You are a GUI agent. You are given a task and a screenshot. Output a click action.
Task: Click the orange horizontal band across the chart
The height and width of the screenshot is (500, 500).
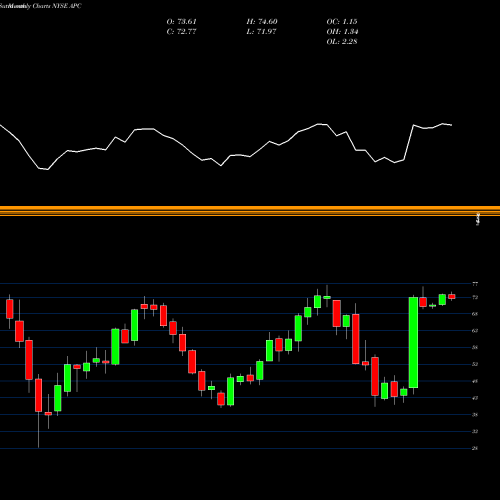[x=250, y=211]
